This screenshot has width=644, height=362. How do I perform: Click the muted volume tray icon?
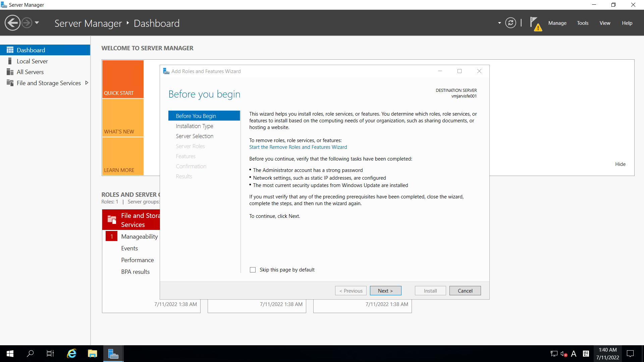click(563, 354)
